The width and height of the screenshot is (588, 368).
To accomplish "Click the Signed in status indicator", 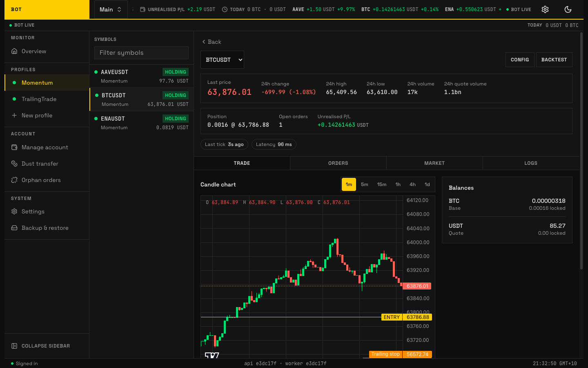I will pyautogui.click(x=24, y=364).
